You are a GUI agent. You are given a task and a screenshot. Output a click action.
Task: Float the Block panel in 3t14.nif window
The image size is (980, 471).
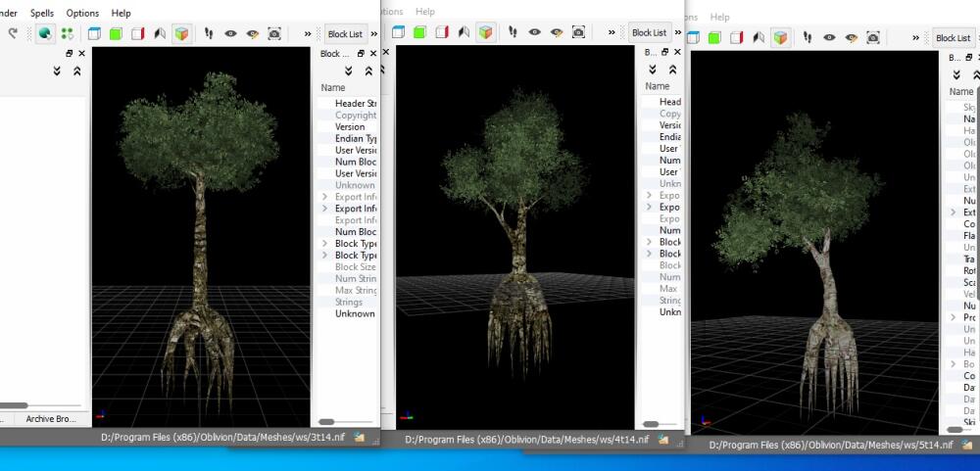click(x=361, y=54)
